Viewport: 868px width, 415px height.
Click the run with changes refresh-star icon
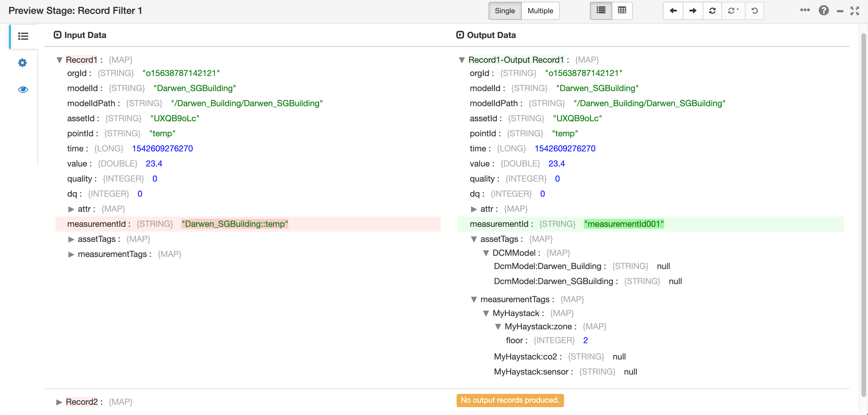733,11
